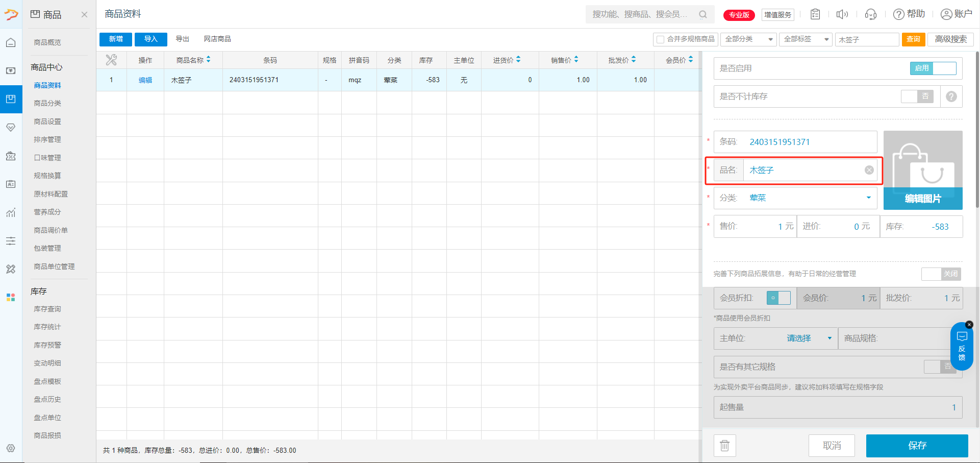This screenshot has height=463, width=980.
Task: Select 商品分类 in the sidebar menu
Action: click(x=47, y=103)
